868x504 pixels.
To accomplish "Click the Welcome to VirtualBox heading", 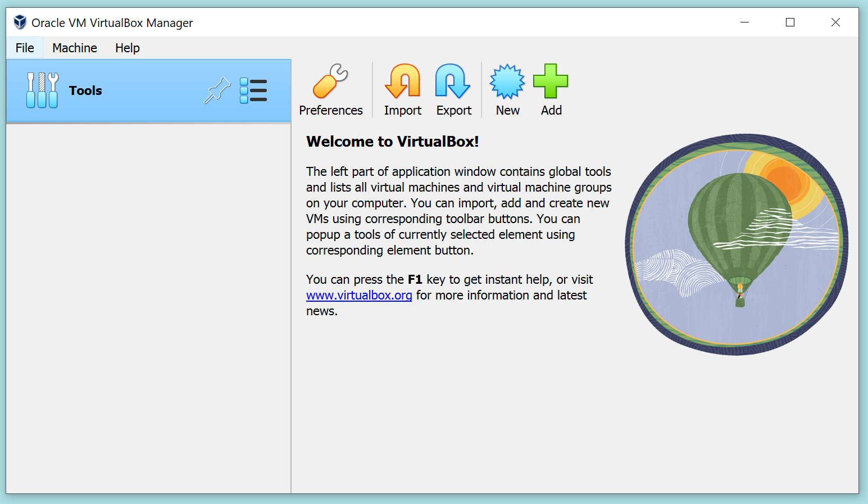I will pos(392,142).
